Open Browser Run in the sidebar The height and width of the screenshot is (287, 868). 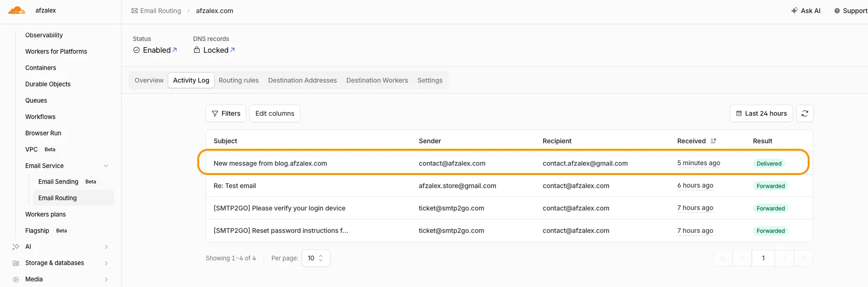[x=43, y=133]
